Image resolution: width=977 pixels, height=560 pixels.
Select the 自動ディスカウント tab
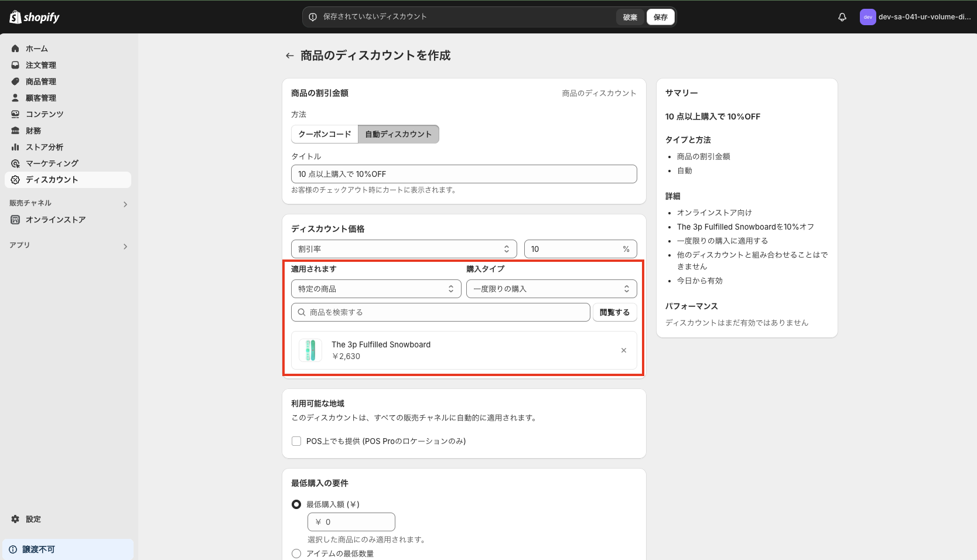coord(398,134)
